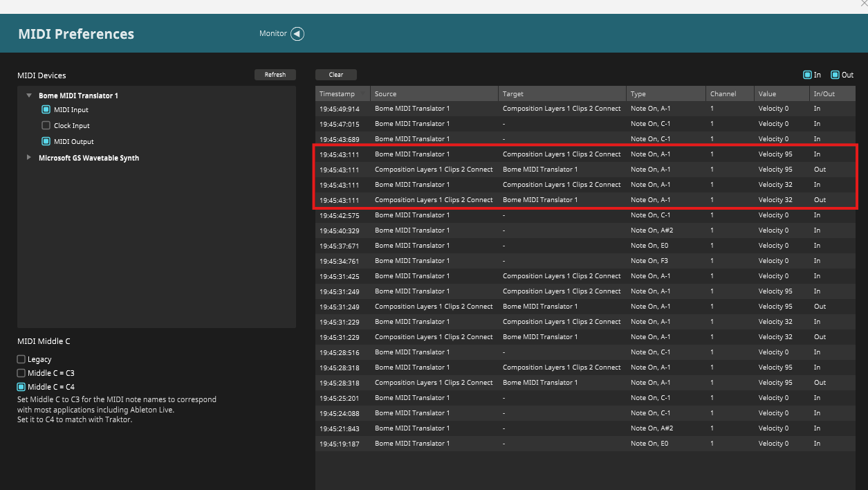Disable MIDI Input for Bome MIDI Translator
Screen dimensions: 868x490
click(46, 110)
